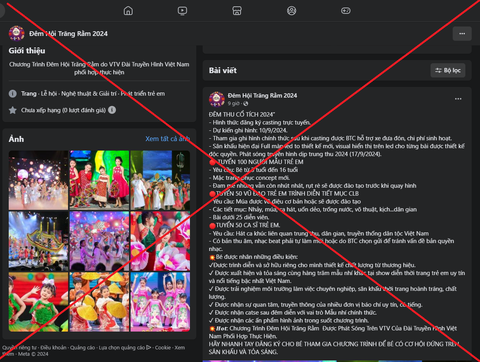480x362 pixels.
Task: Click the post's 9 giờ timestamp
Action: coord(234,103)
